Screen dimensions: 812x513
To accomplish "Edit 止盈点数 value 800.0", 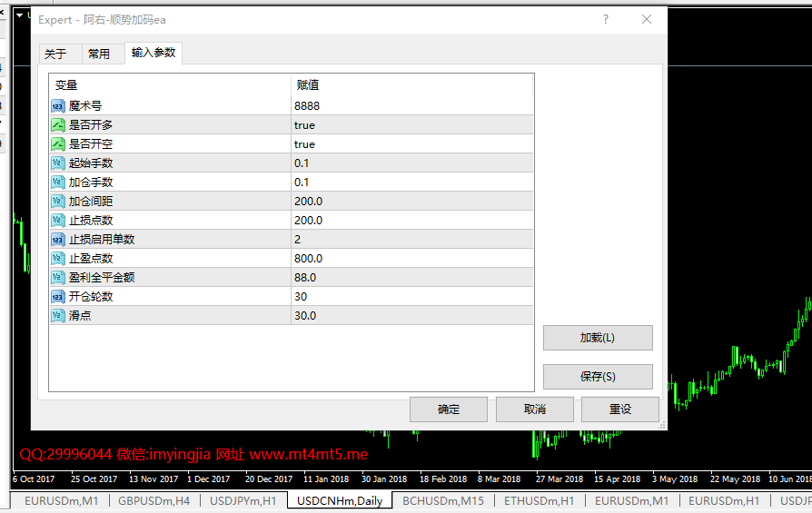I will coord(412,258).
